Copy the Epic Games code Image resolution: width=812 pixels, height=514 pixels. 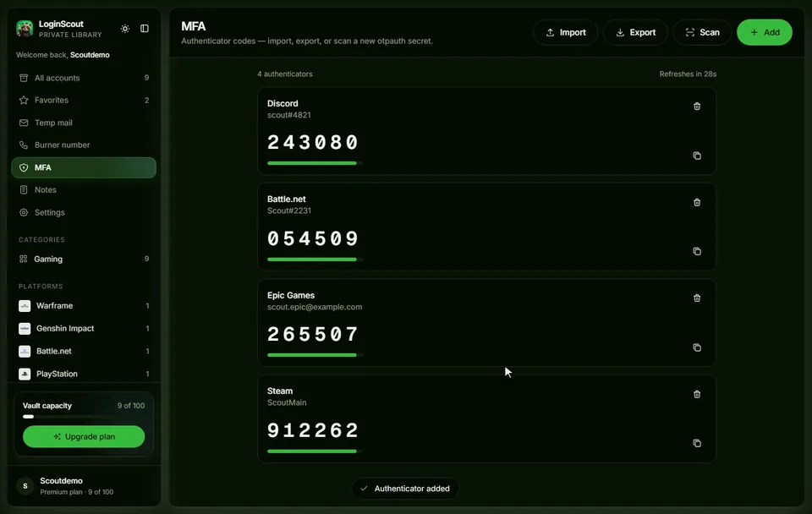(x=697, y=347)
